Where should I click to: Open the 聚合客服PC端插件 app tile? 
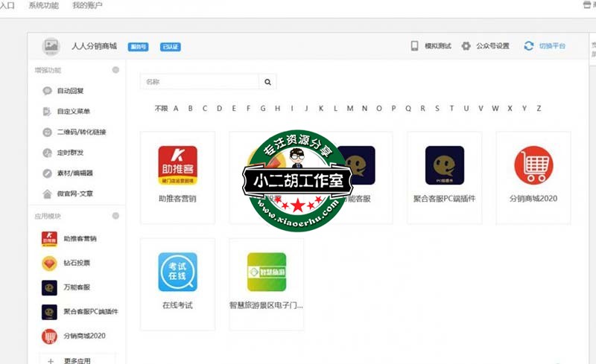pos(444,165)
